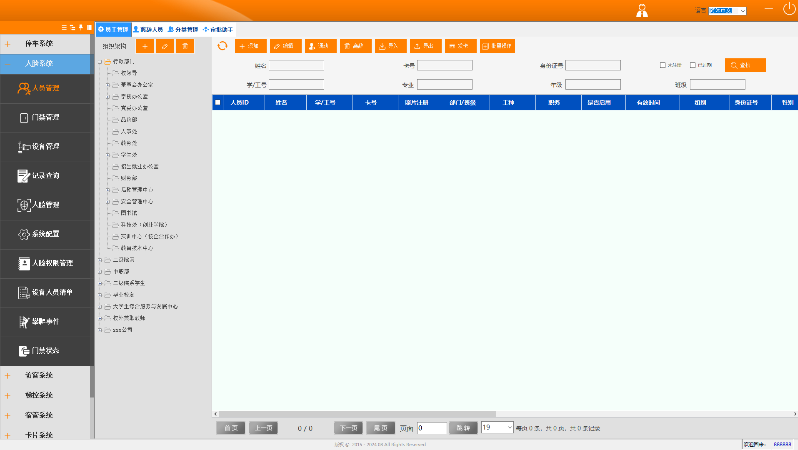The image size is (798, 450).
Task: Click the 姓名 name search field
Action: tap(296, 65)
